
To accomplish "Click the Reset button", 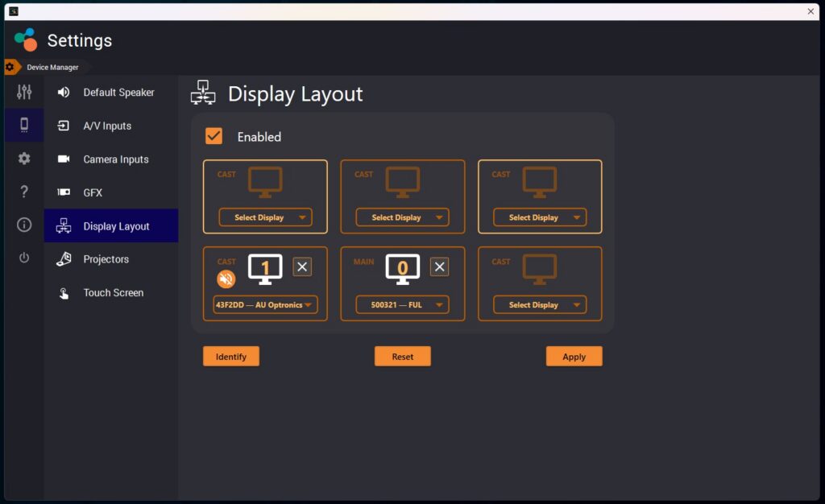I will click(x=402, y=357).
